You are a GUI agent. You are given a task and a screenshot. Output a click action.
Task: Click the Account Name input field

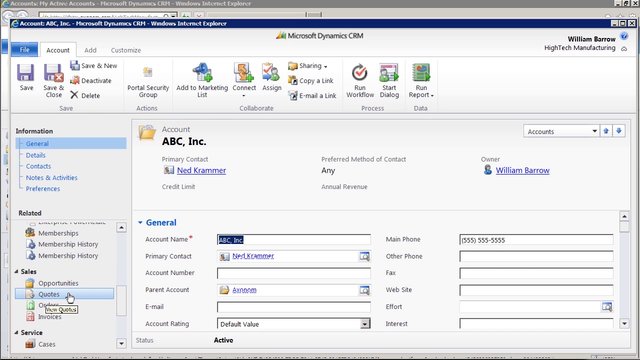[x=294, y=240]
